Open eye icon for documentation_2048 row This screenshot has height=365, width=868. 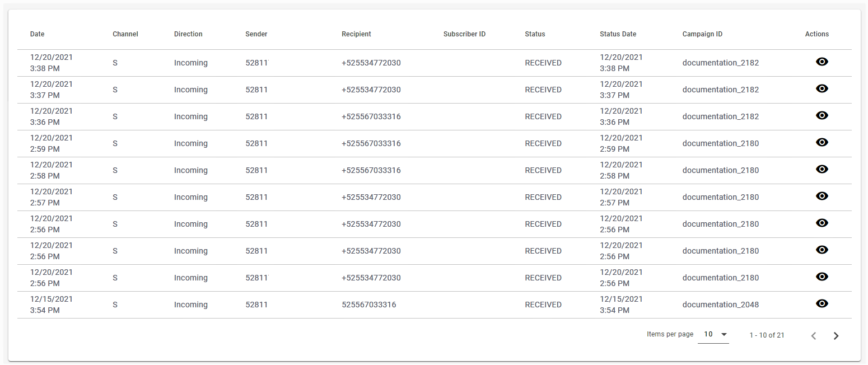click(x=822, y=303)
